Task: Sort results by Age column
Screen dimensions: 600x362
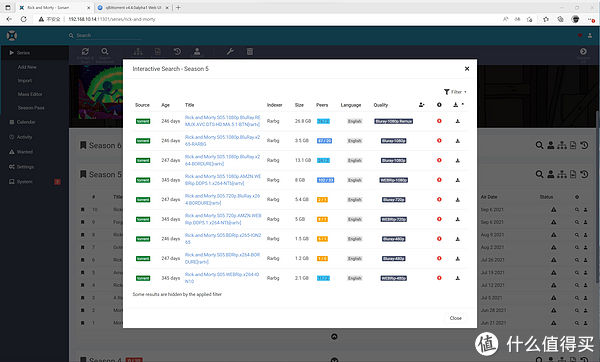Action: tap(165, 105)
